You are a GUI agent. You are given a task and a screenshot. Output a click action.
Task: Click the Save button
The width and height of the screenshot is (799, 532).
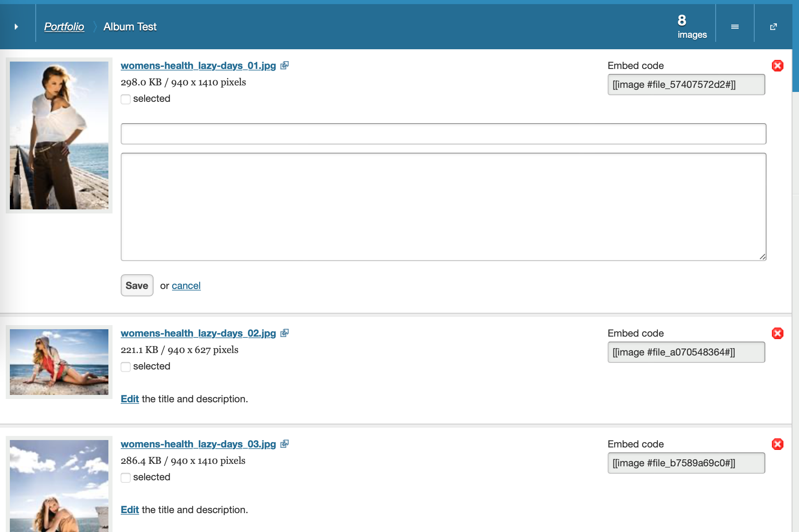pyautogui.click(x=137, y=285)
